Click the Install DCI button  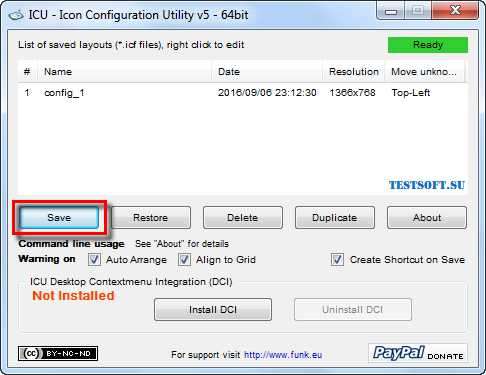(x=213, y=310)
